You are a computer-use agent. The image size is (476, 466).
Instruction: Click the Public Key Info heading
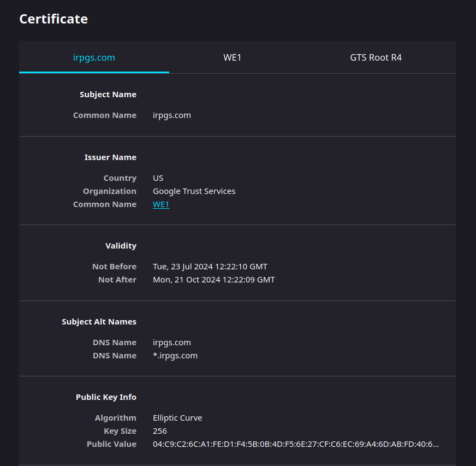click(x=106, y=397)
